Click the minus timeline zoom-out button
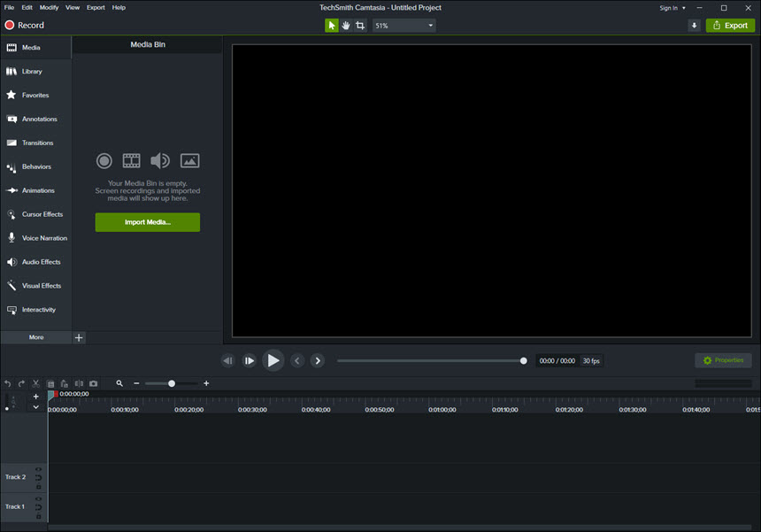This screenshot has height=532, width=761. point(136,383)
